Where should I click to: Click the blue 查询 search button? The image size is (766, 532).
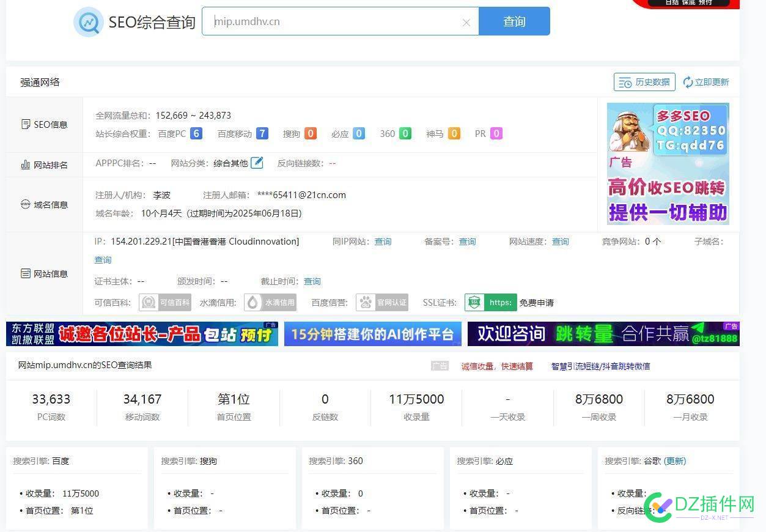click(514, 21)
